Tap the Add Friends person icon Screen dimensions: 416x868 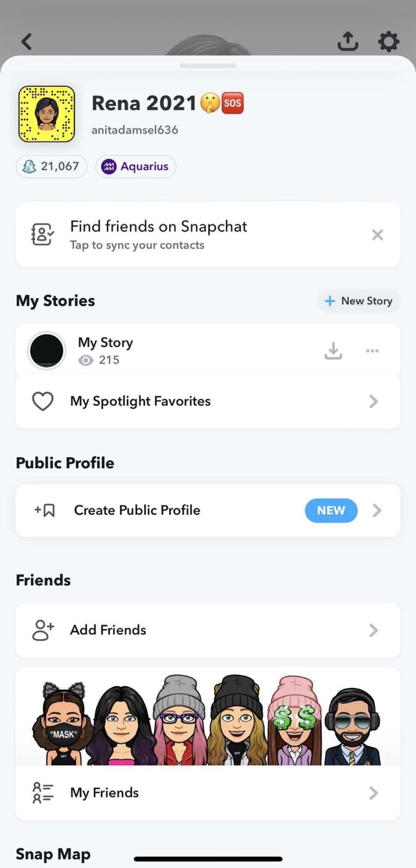43,630
